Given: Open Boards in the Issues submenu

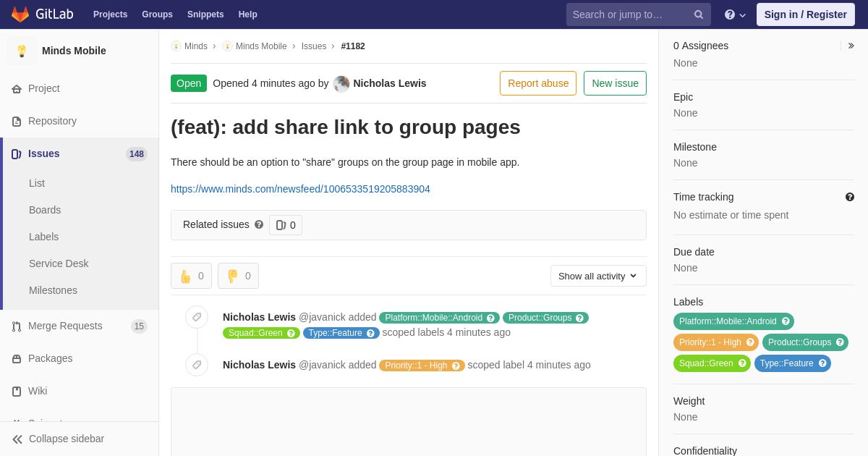Looking at the screenshot, I should click(x=45, y=210).
